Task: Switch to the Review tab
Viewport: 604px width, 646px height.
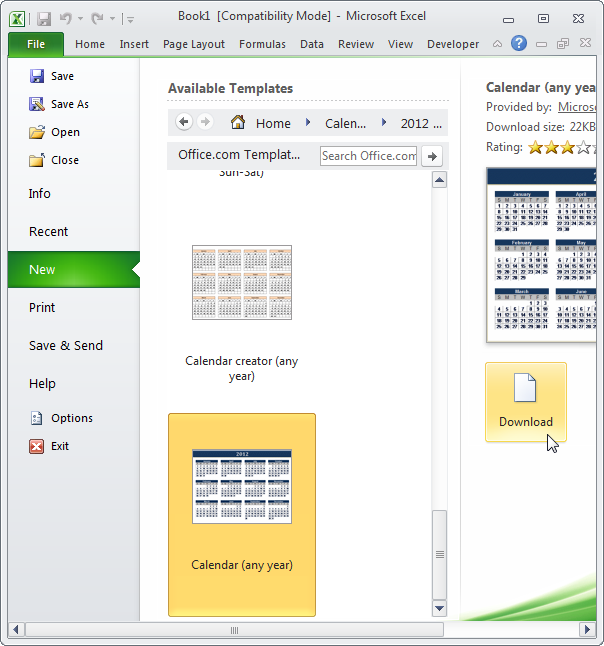Action: [x=356, y=44]
